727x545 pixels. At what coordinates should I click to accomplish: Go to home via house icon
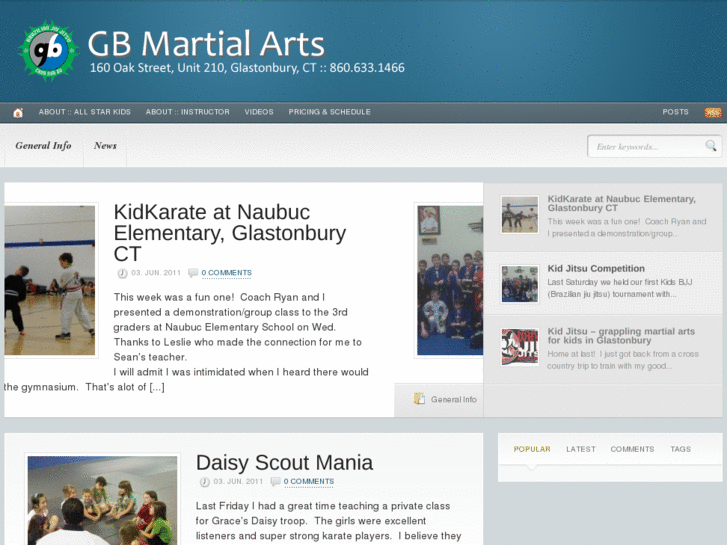tap(18, 112)
